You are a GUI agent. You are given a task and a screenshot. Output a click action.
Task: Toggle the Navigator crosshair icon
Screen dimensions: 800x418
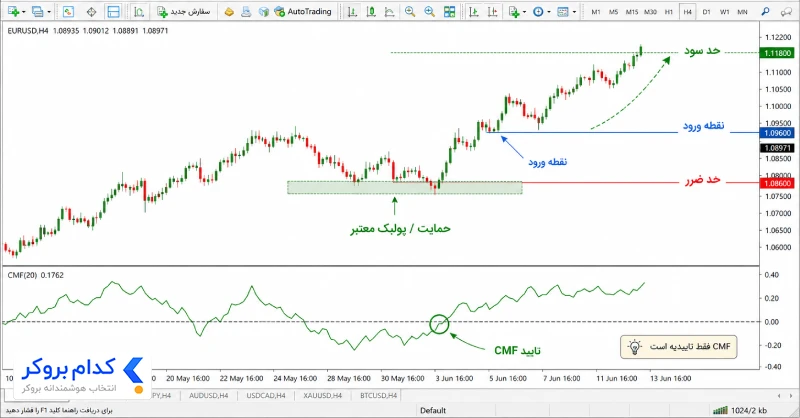click(91, 11)
